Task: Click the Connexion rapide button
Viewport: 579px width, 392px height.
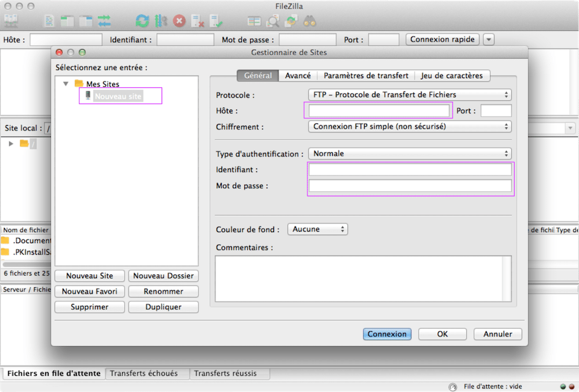Action: coord(442,39)
